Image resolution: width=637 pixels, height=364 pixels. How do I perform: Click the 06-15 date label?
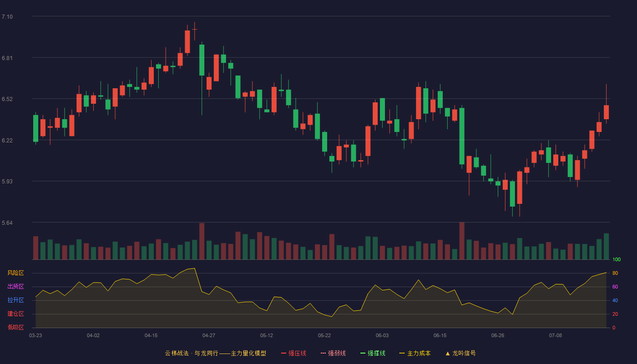point(440,335)
